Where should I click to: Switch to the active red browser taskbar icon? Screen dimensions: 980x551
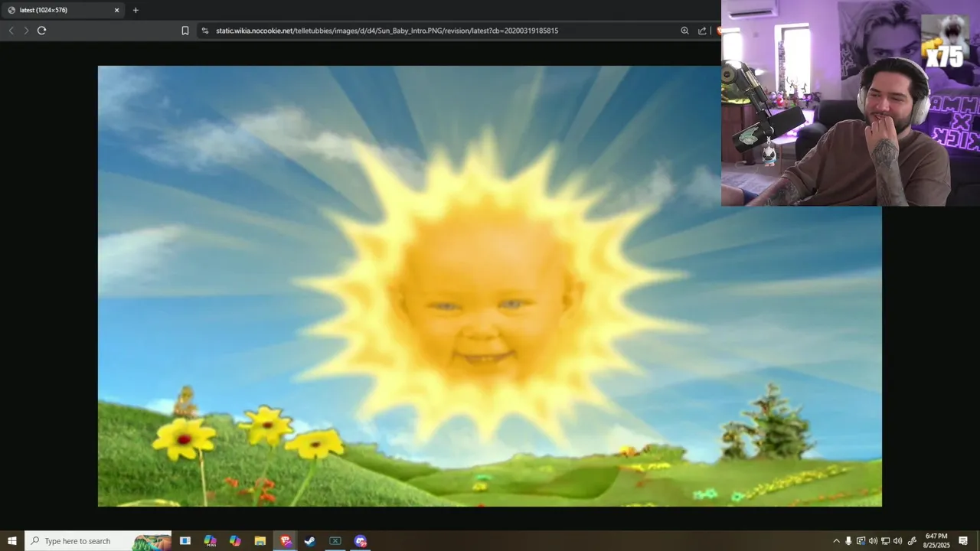click(x=286, y=541)
